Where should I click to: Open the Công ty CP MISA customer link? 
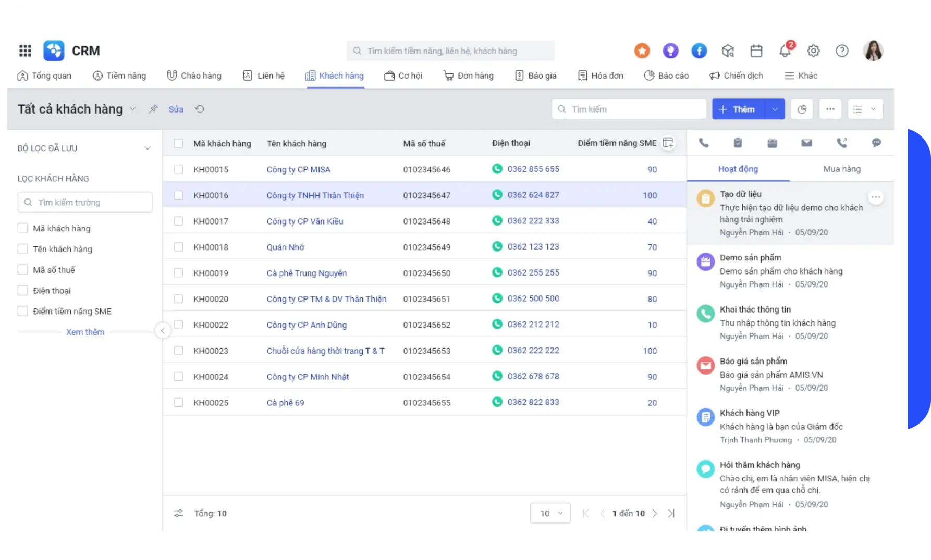click(x=298, y=169)
